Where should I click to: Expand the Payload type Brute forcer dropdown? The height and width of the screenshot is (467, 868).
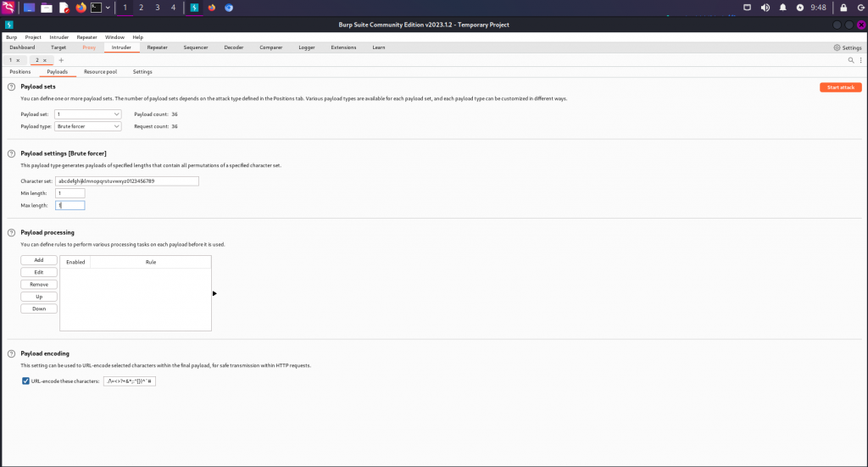point(87,126)
